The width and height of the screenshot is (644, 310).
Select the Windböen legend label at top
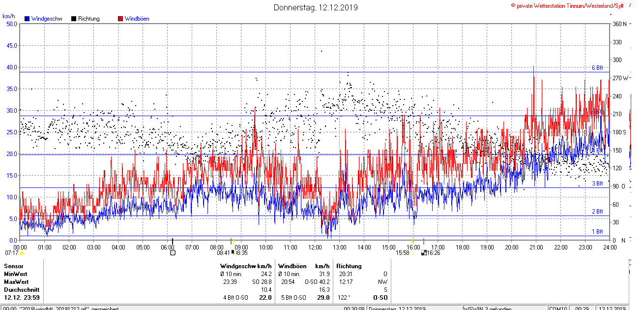137,19
